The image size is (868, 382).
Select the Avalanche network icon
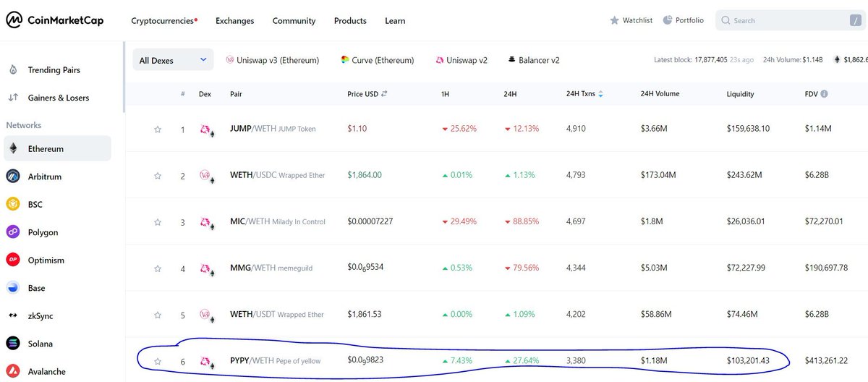pos(13,372)
